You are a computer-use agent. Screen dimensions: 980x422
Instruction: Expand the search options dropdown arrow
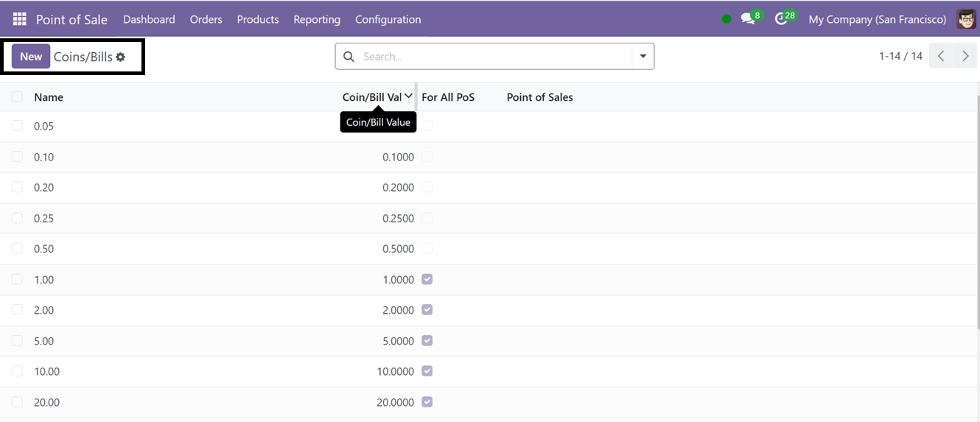[x=643, y=56]
